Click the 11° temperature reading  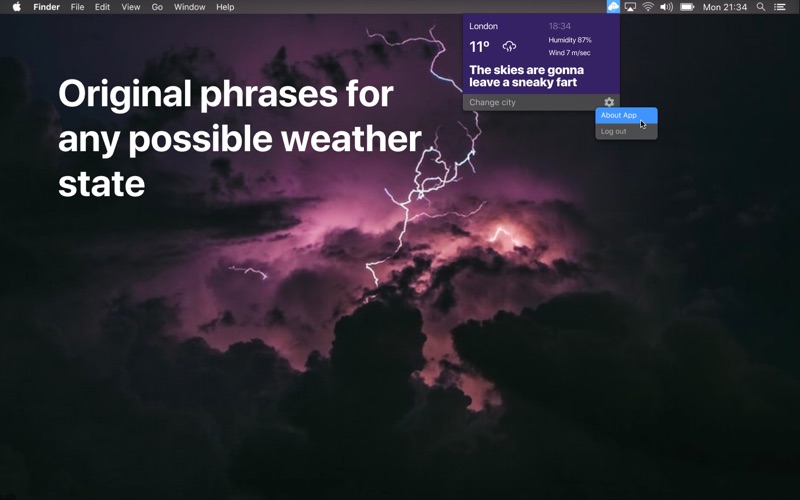[x=479, y=47]
